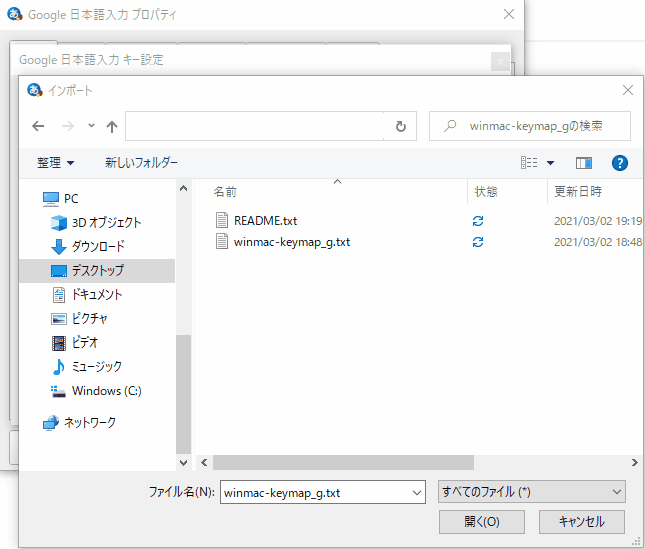Select winmac-keymap_g.txt file
This screenshot has width=645, height=549.
point(292,242)
